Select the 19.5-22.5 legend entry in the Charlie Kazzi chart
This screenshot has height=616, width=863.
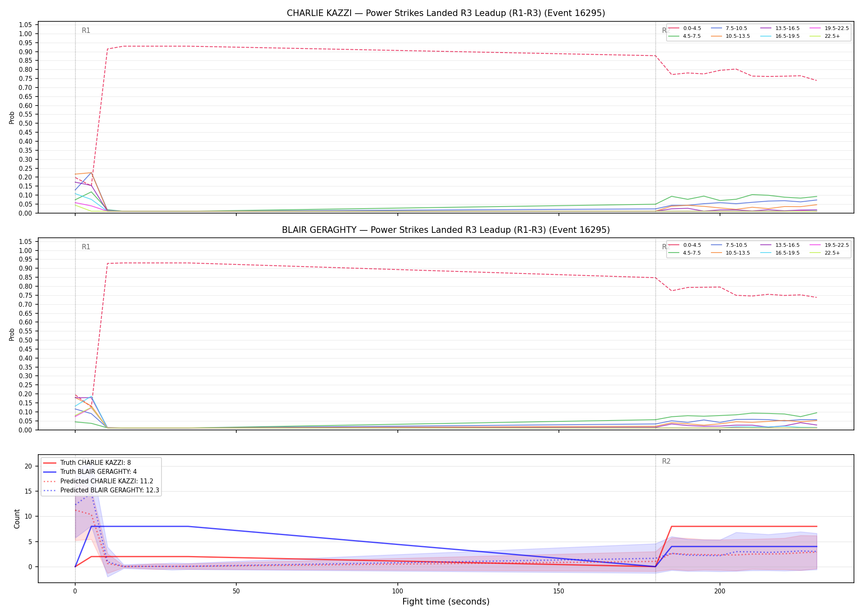tap(830, 28)
